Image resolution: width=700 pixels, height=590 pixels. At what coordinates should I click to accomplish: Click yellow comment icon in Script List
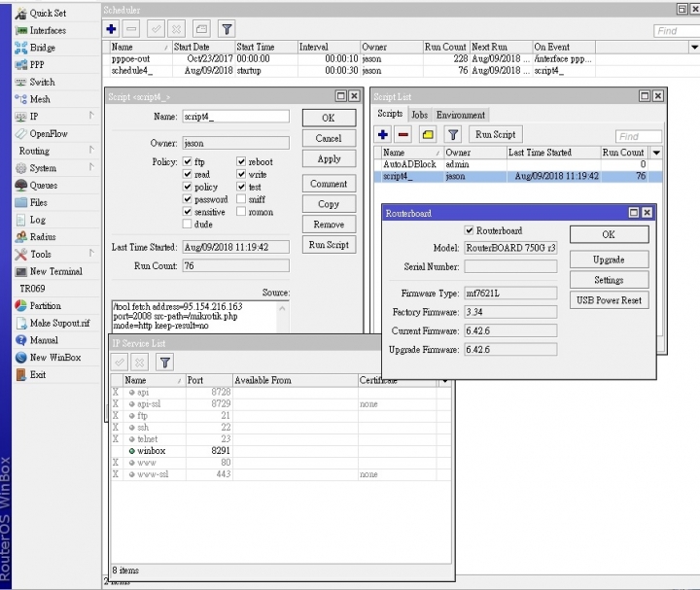[428, 135]
